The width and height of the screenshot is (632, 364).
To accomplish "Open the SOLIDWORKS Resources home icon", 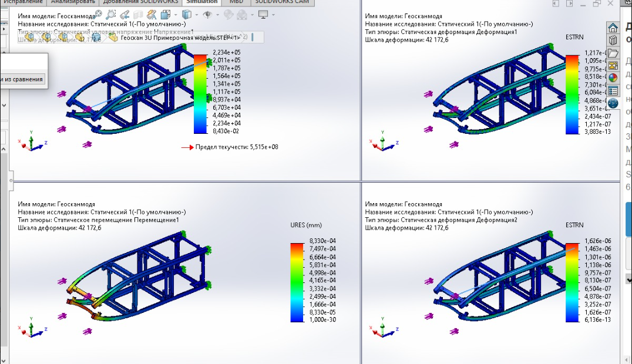I will tap(613, 28).
